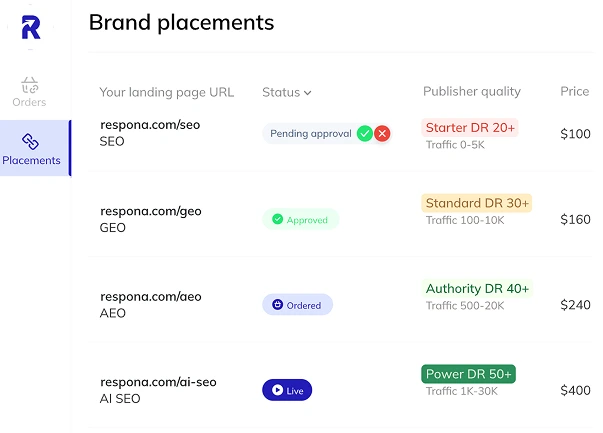Select the Power DR 50+ quality tag
The height and width of the screenshot is (433, 603).
pos(468,374)
